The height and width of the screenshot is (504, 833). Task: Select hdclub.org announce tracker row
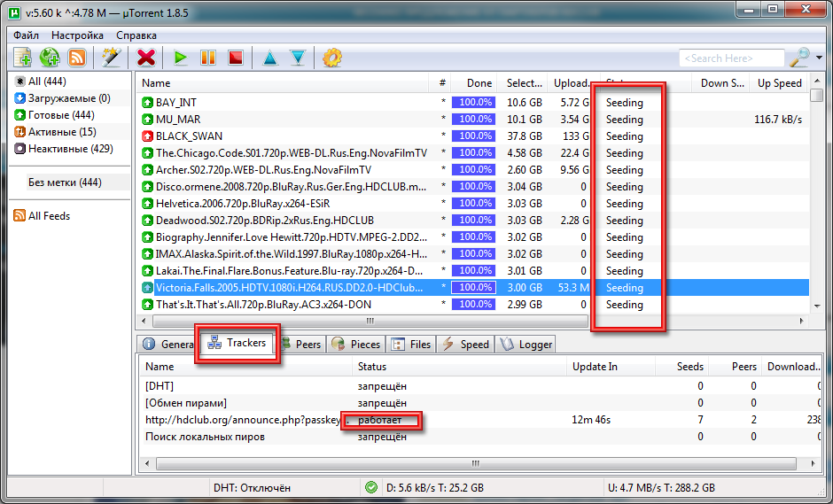point(481,420)
